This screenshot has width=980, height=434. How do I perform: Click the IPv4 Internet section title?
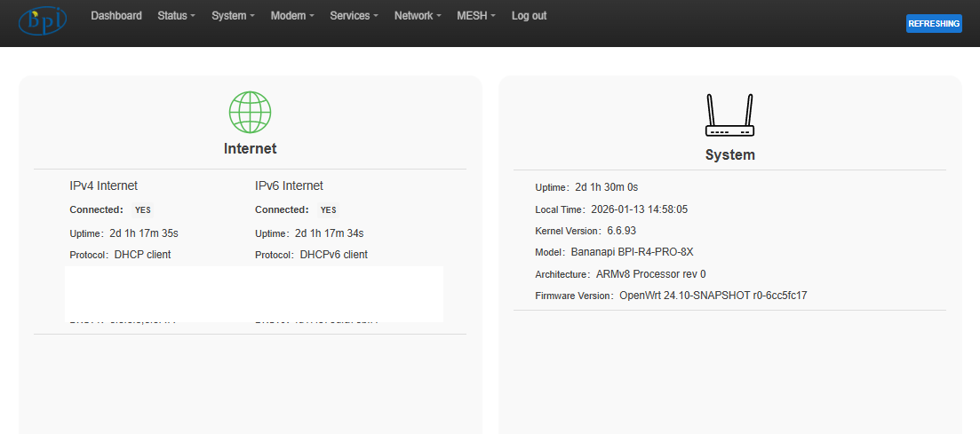104,185
